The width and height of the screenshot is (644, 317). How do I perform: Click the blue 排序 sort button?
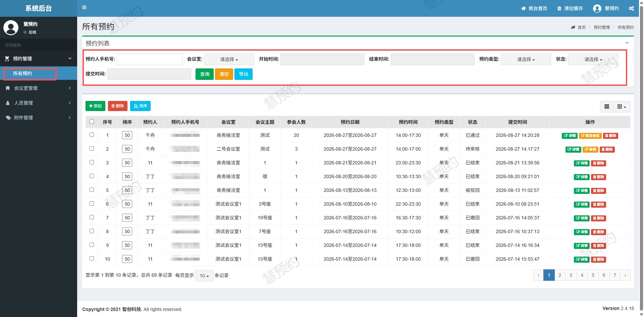pos(140,106)
